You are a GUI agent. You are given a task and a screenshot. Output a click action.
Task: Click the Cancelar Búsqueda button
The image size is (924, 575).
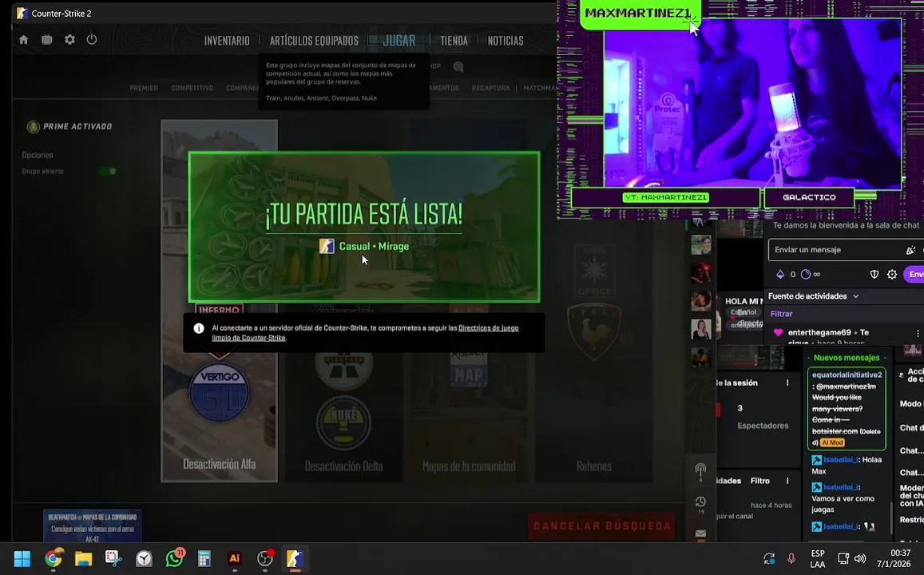click(x=602, y=526)
